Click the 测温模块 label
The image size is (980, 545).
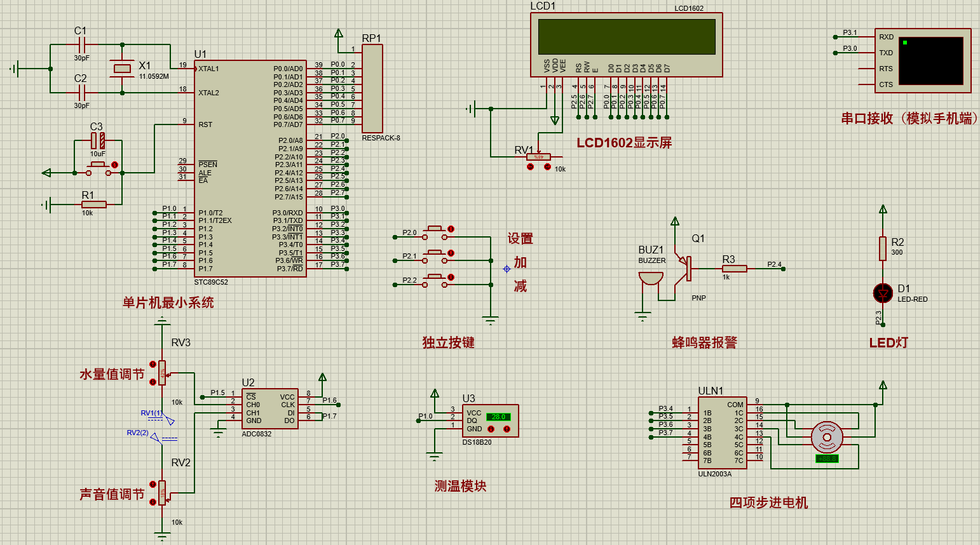(x=460, y=486)
